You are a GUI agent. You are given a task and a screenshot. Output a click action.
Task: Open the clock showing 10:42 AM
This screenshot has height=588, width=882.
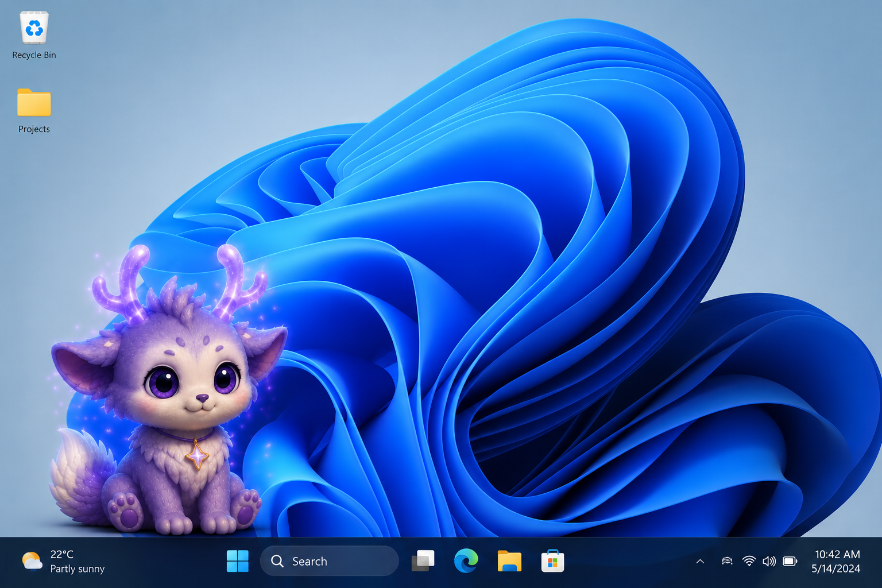click(x=837, y=554)
